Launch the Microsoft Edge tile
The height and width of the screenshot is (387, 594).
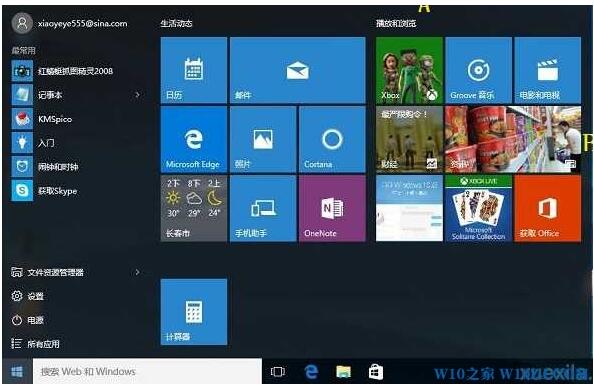(x=194, y=139)
